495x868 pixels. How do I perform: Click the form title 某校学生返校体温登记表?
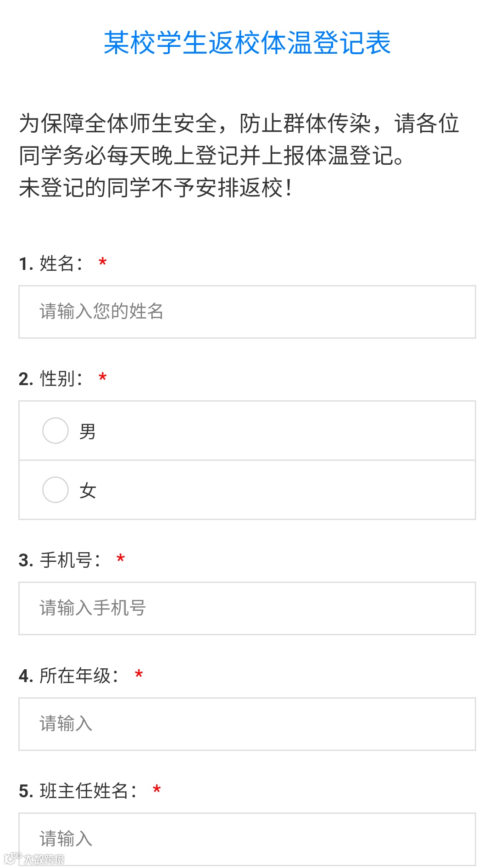pyautogui.click(x=247, y=43)
